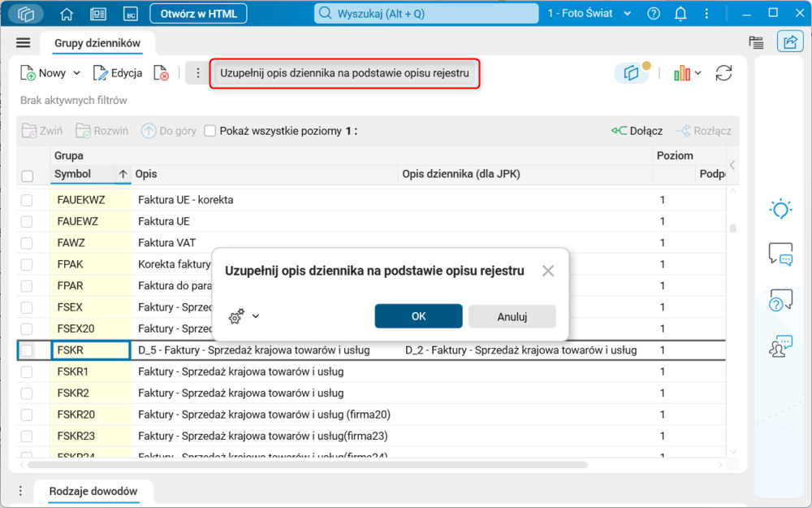Viewport: 812px width, 508px height.
Task: Click the list panel icon top right
Action: pos(756,42)
